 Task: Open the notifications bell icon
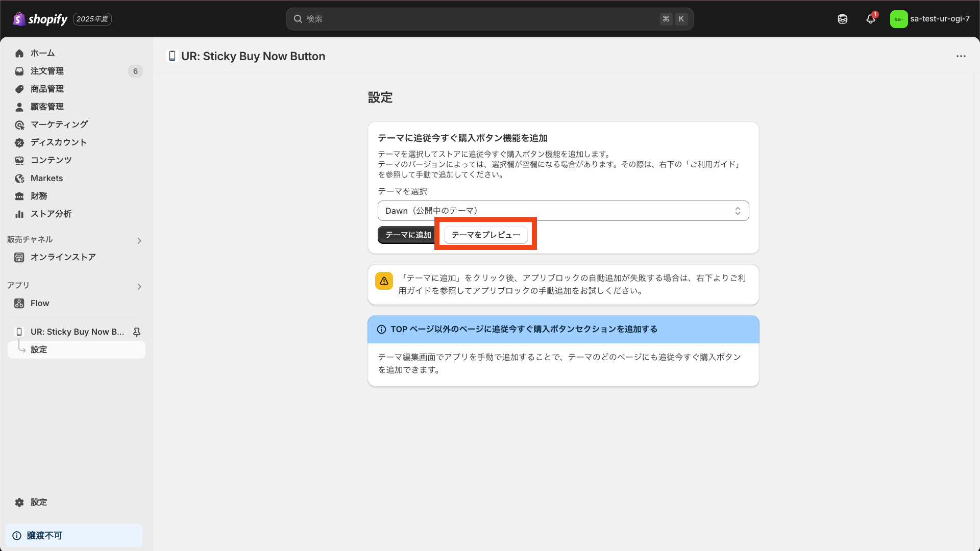coord(871,19)
